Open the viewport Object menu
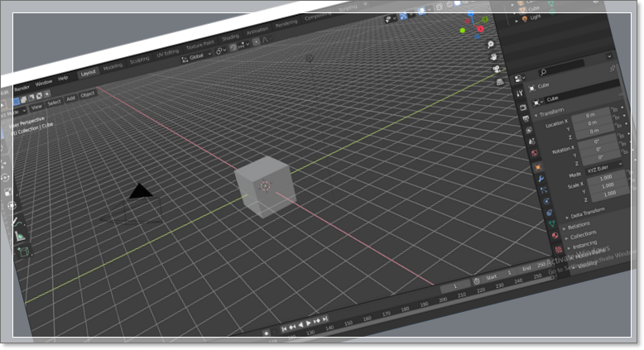This screenshot has height=350, width=644. tap(87, 94)
